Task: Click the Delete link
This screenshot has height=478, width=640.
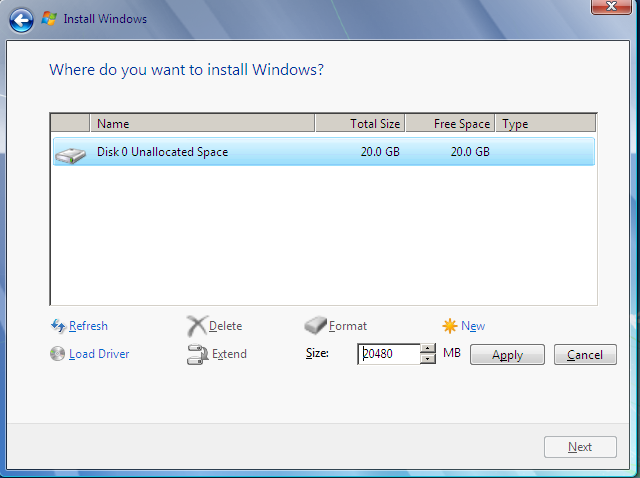Action: (225, 326)
